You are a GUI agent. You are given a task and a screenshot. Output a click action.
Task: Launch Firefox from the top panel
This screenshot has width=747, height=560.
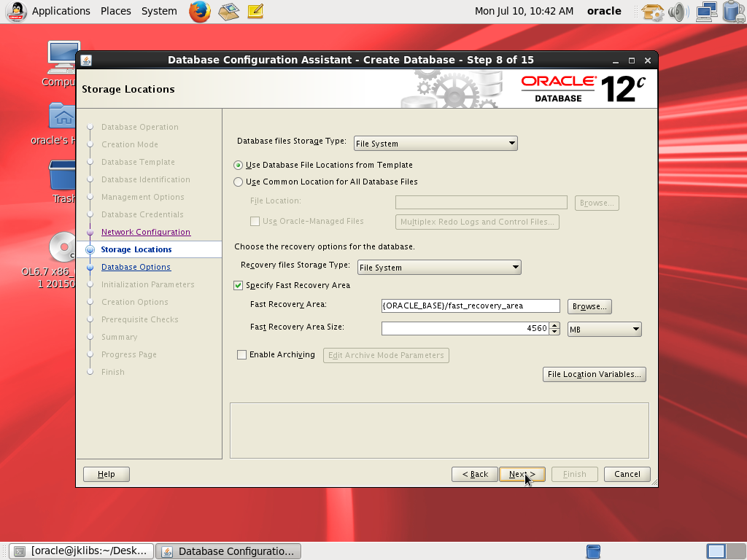[201, 11]
